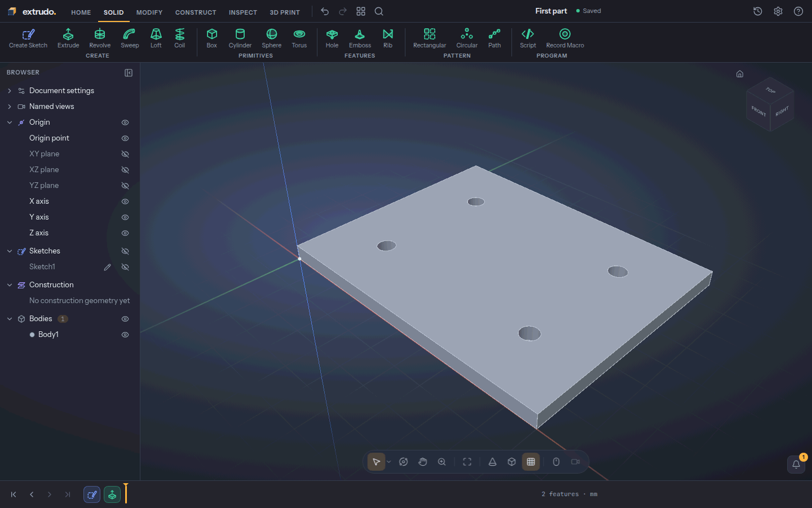This screenshot has width=812, height=508.
Task: Insert a Box primitive
Action: coord(212,38)
